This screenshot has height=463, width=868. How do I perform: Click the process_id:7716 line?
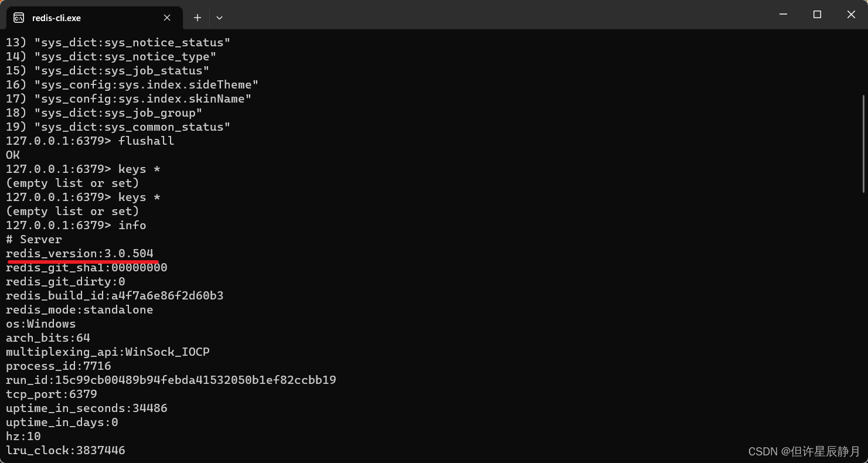[x=59, y=366]
